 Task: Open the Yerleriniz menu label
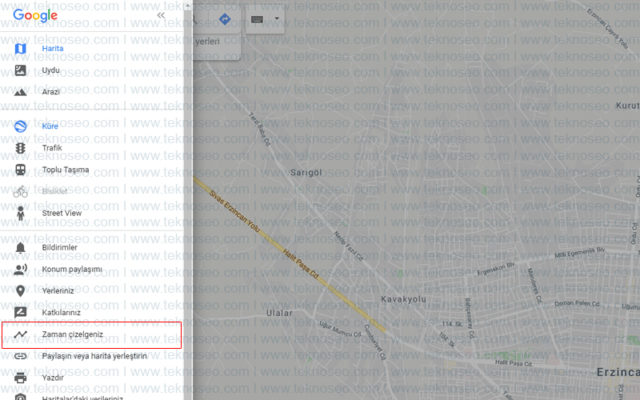point(58,291)
